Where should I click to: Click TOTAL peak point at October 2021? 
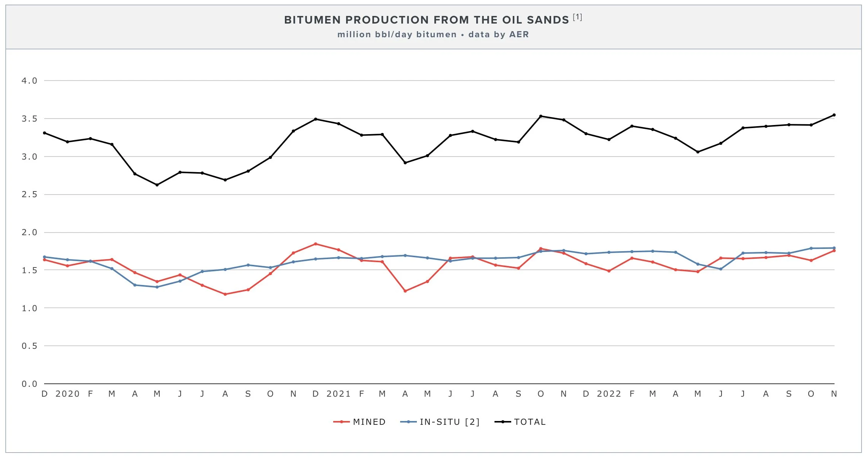coord(541,116)
